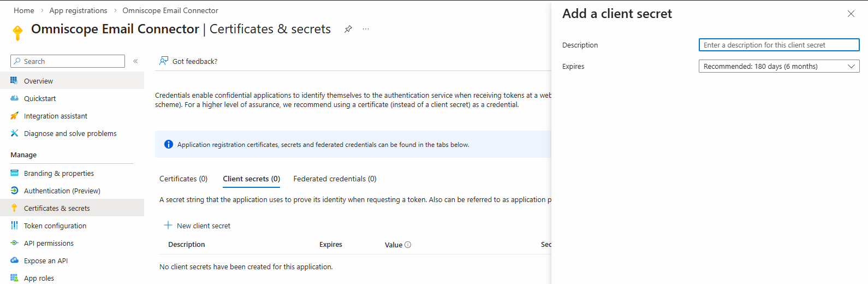Click New client secret button

(197, 226)
